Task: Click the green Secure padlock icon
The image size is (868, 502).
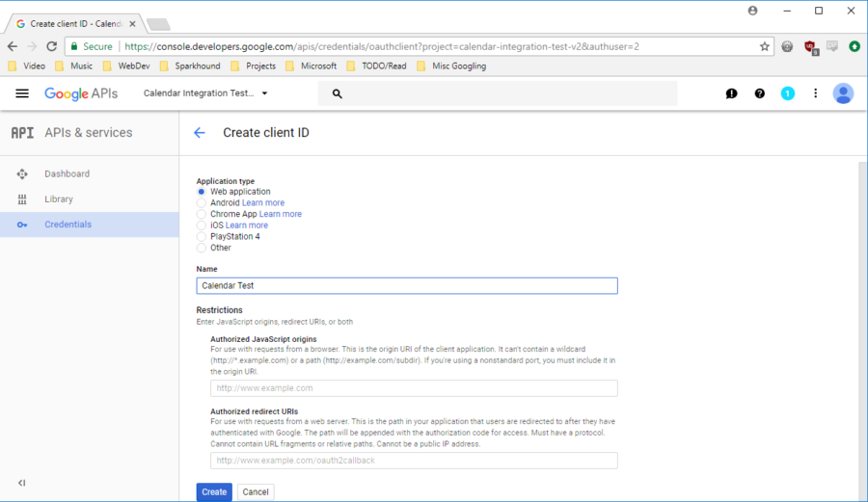Action: [74, 46]
